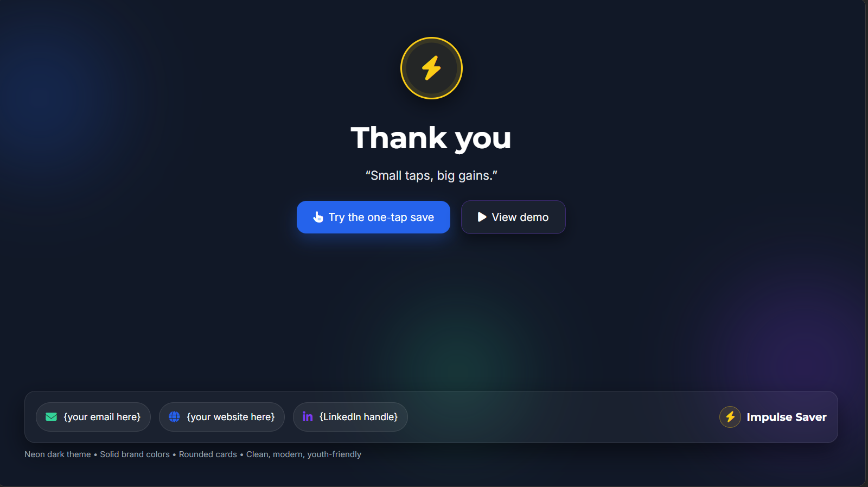The height and width of the screenshot is (487, 868).
Task: Click the quote 'Small taps, big gains.'
Action: [431, 175]
